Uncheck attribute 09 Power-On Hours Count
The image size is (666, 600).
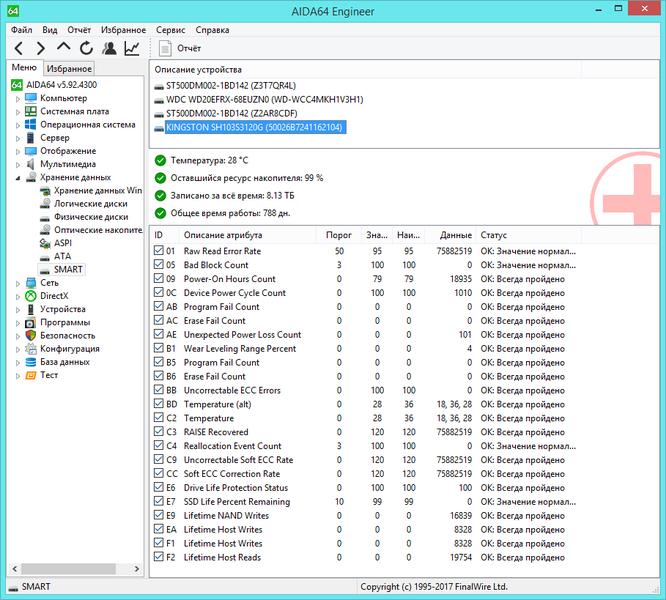tap(159, 278)
